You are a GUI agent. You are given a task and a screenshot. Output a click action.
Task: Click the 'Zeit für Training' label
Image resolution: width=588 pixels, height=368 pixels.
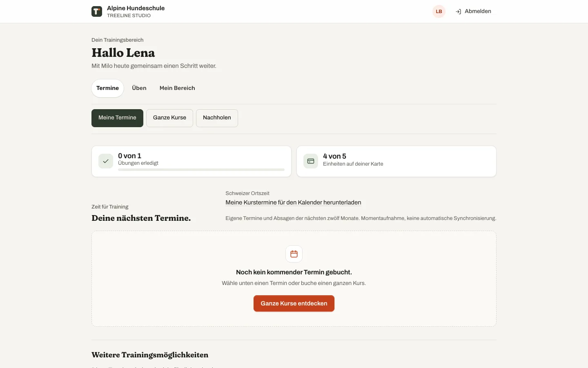(110, 207)
